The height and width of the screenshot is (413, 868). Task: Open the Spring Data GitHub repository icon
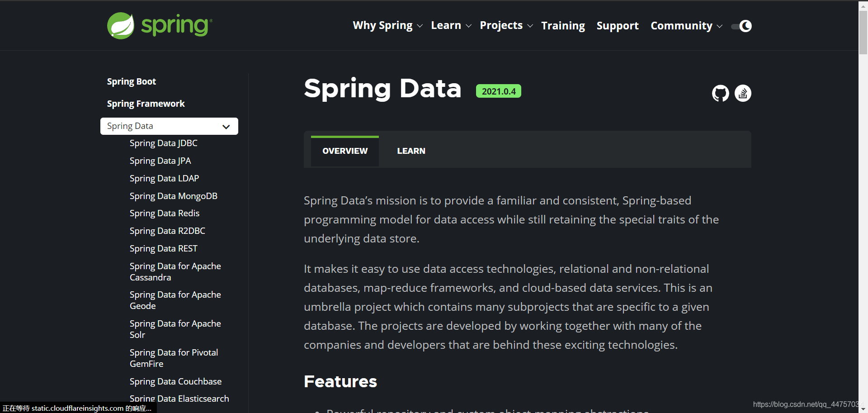tap(721, 93)
